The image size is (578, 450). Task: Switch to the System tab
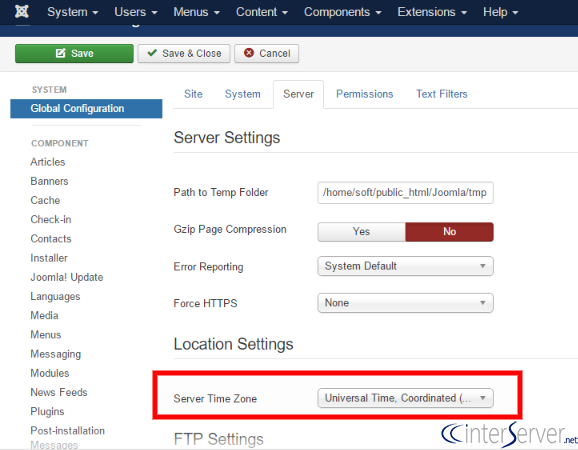coord(243,94)
